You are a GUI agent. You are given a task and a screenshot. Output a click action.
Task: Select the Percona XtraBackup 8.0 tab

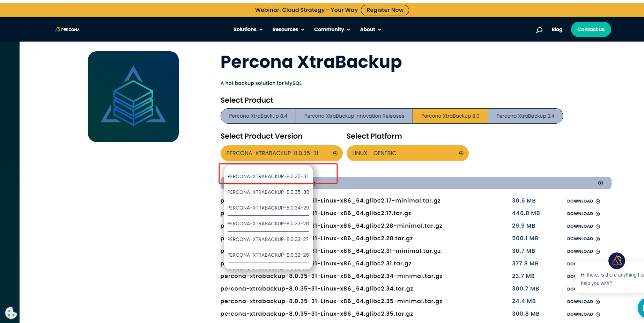point(450,116)
